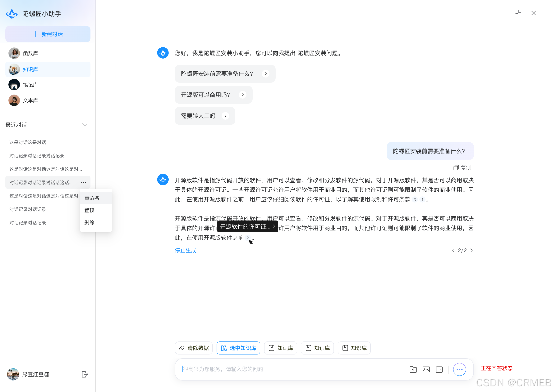Collapse the 最近对话 section
The width and height of the screenshot is (552, 392).
tap(85, 125)
